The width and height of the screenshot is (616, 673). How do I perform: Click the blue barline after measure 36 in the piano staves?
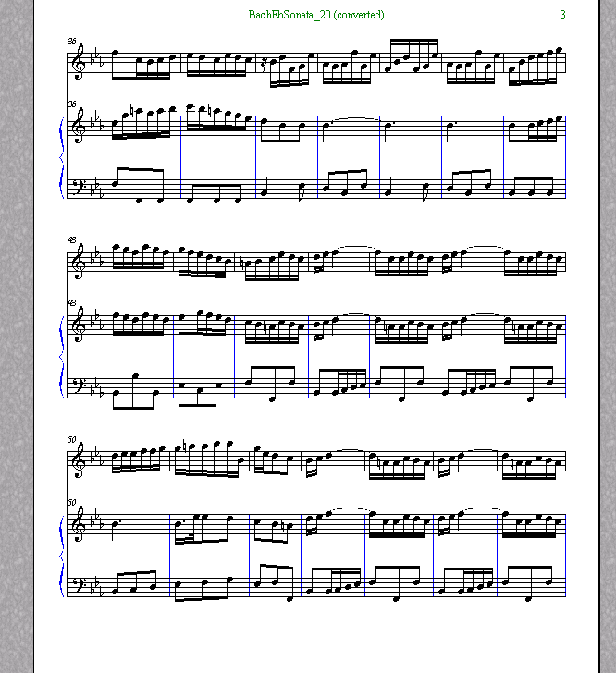point(181,157)
